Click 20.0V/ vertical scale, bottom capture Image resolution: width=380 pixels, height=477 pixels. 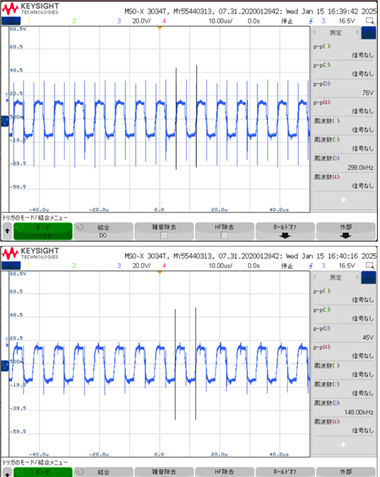(x=142, y=266)
